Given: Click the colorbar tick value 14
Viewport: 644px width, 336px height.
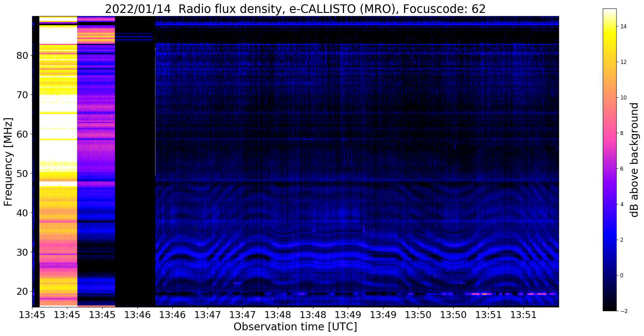Looking at the screenshot, I should (x=623, y=26).
